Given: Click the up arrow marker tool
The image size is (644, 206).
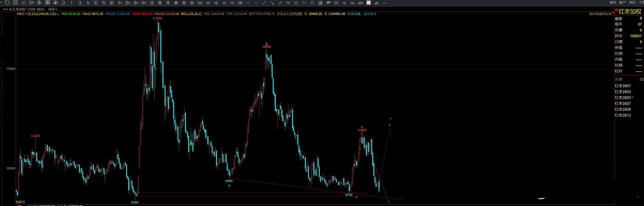Looking at the screenshot, I should click(x=344, y=3).
